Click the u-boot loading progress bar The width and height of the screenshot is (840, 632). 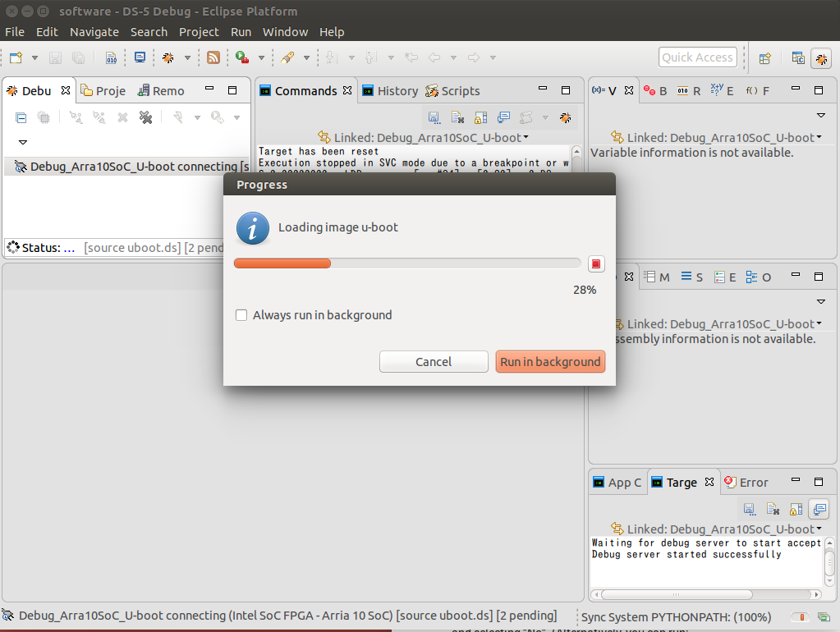(407, 263)
